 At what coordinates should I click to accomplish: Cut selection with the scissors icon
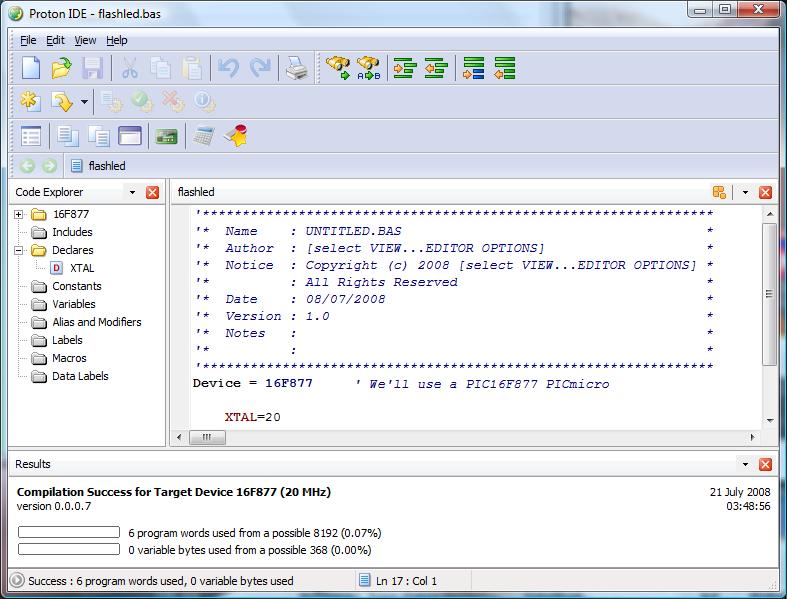point(130,68)
